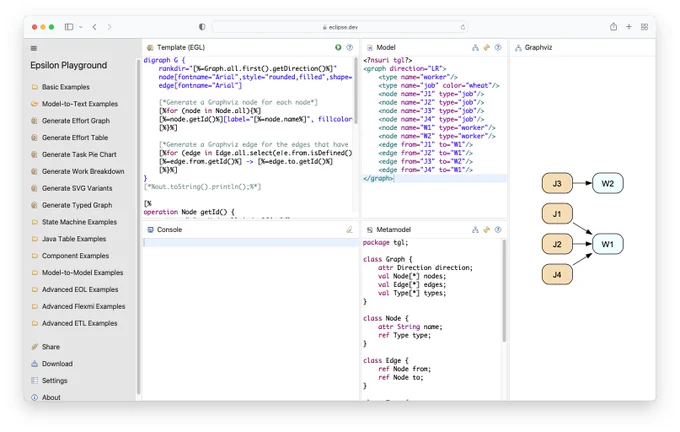The width and height of the screenshot is (680, 432).
Task: Collapse the Model-to-Text Examples folder
Action: tap(75, 104)
